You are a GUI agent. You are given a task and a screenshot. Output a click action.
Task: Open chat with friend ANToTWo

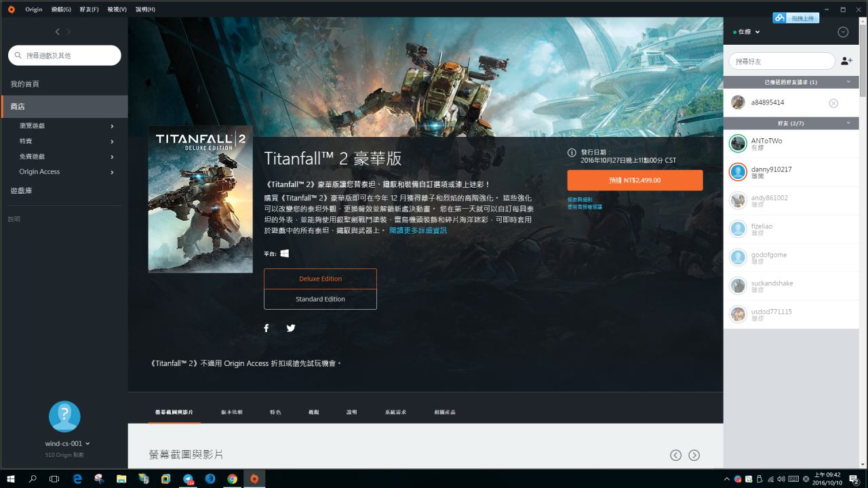pyautogui.click(x=791, y=144)
